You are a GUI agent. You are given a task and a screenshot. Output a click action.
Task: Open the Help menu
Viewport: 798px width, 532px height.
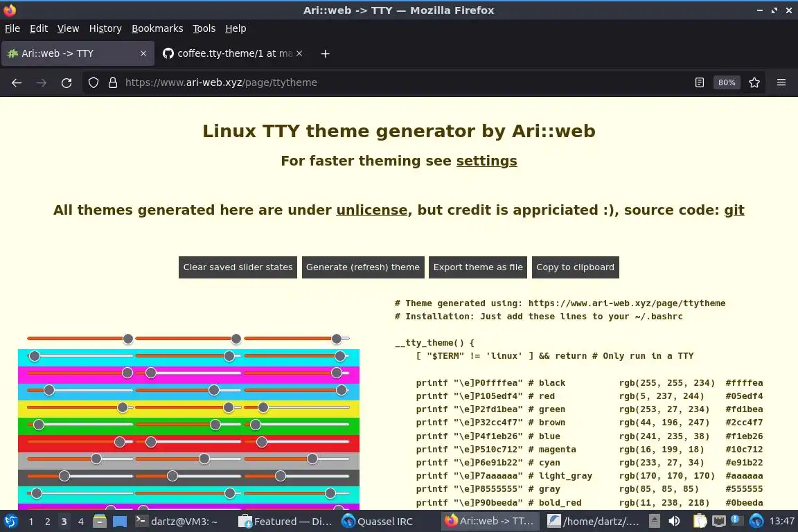click(236, 28)
